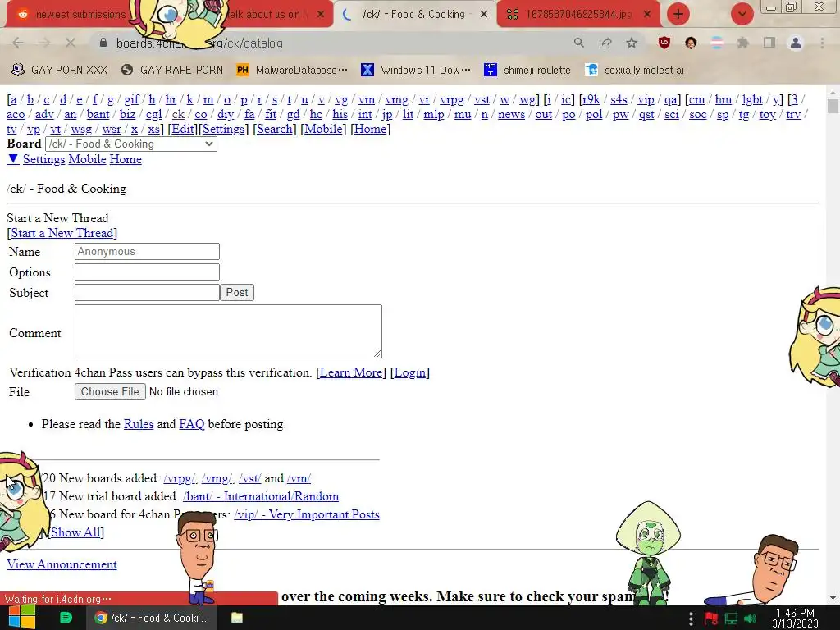Click the page vertical scrollbar thumb
This screenshot has height=630, width=840.
point(833,106)
